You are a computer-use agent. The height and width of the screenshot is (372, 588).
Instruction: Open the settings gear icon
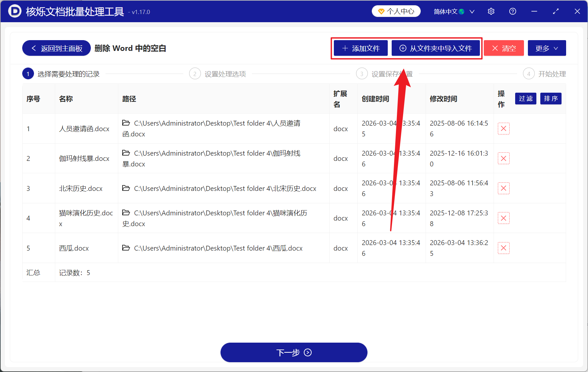click(x=491, y=11)
